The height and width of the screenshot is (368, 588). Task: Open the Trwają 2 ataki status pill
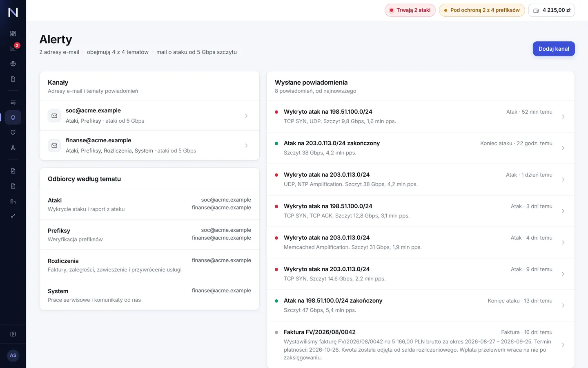(410, 10)
